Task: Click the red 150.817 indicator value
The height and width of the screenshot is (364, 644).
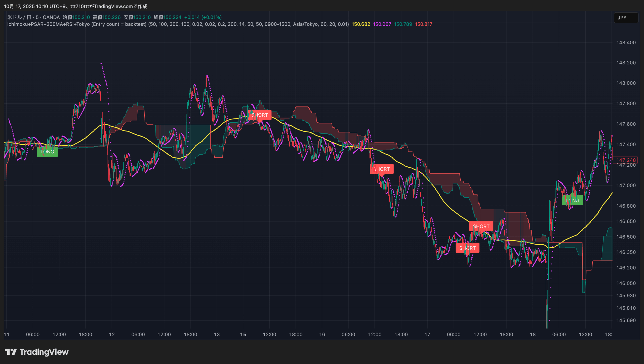Action: click(424, 24)
